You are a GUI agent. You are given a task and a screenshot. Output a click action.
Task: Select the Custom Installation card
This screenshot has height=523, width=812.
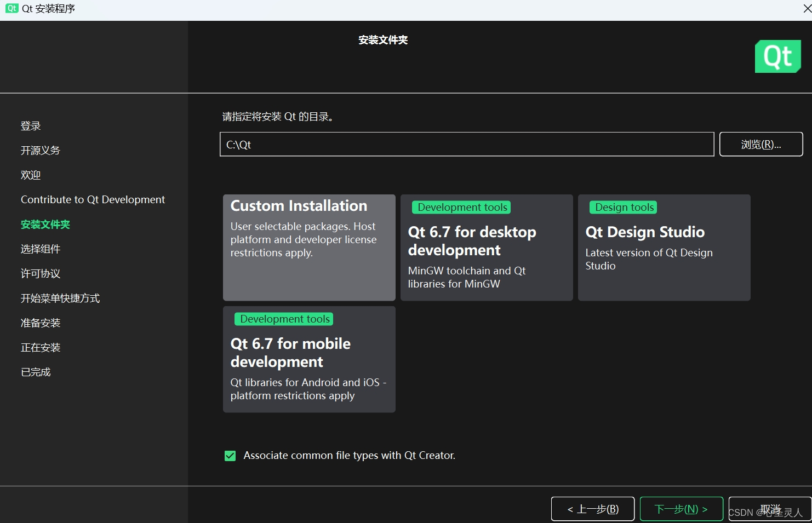point(308,248)
